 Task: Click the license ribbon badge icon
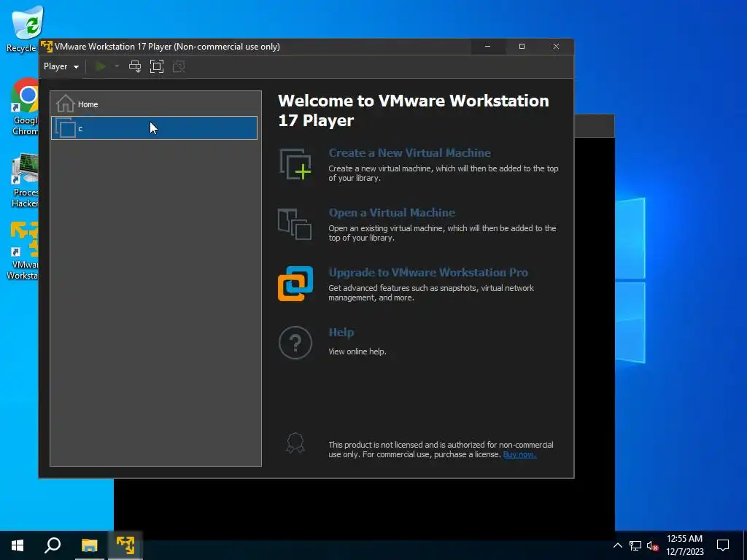[x=295, y=443]
